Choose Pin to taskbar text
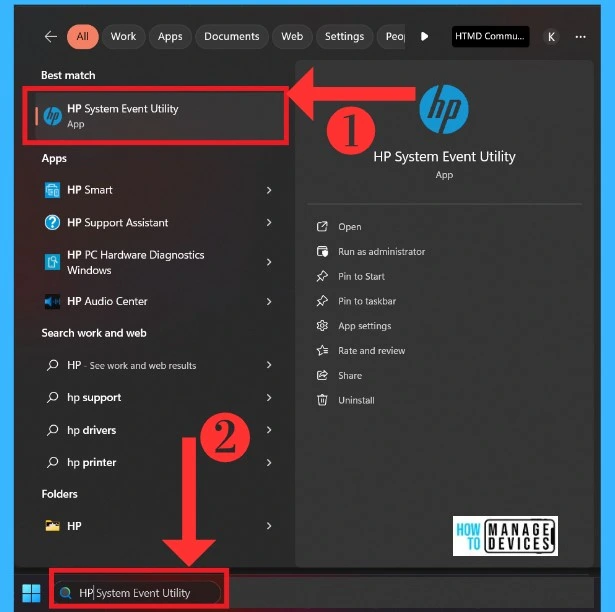Screen dimensions: 615x612 tap(367, 301)
